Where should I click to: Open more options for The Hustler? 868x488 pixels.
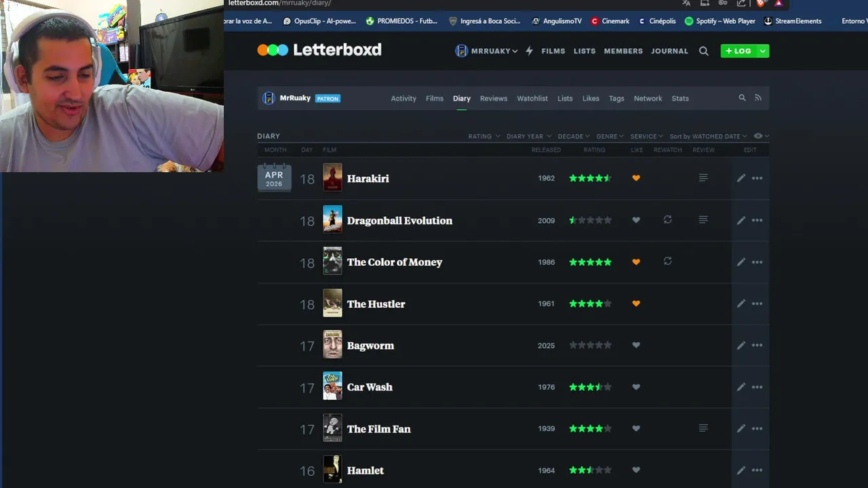point(757,304)
